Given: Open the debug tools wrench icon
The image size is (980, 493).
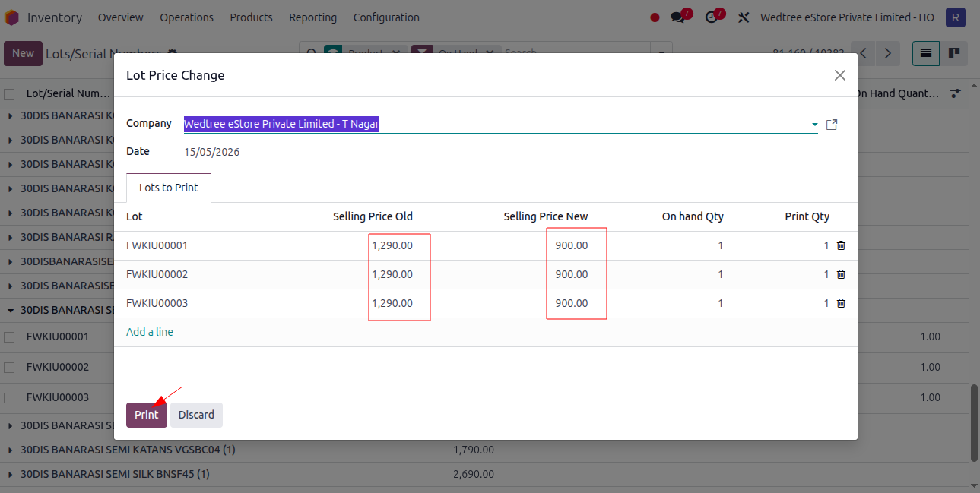Looking at the screenshot, I should (x=744, y=17).
